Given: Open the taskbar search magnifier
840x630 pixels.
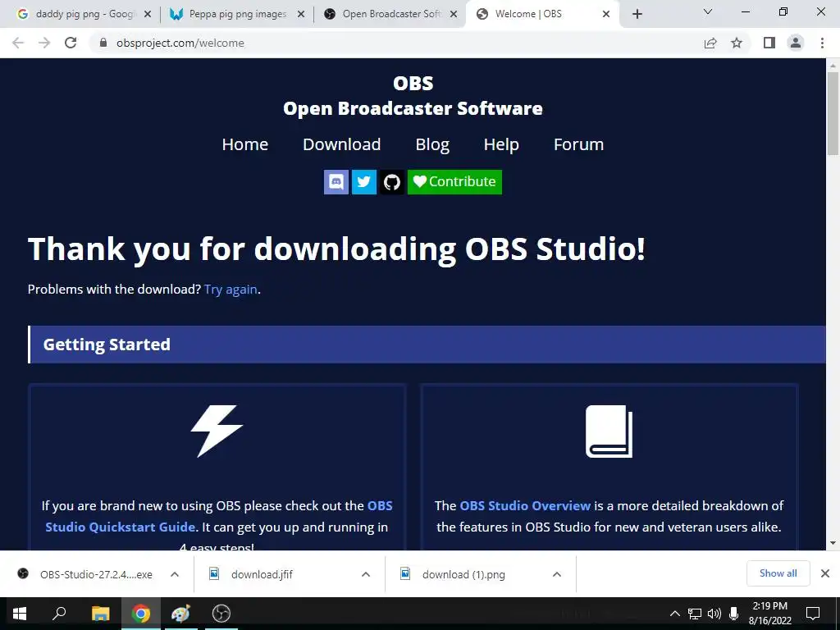Looking at the screenshot, I should (59, 614).
